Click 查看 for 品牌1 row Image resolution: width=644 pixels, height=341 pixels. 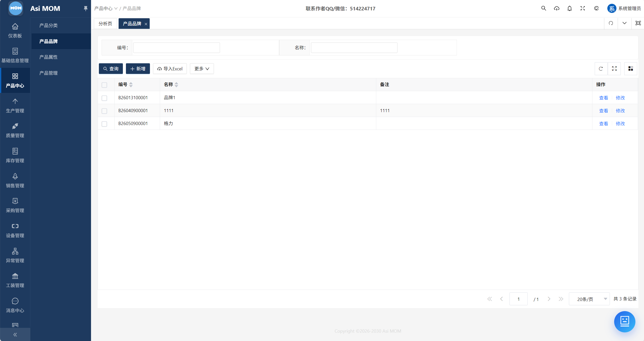tap(604, 98)
